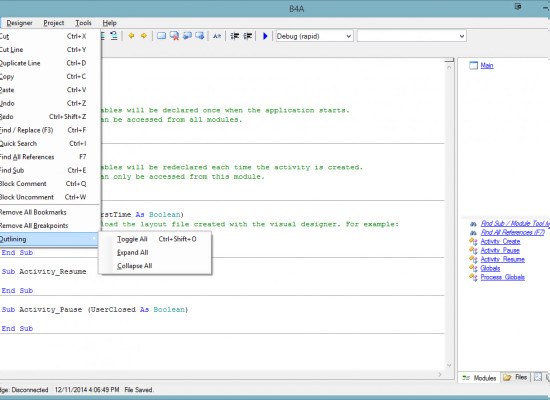Jump to Activity_Create sub link

[x=500, y=241]
